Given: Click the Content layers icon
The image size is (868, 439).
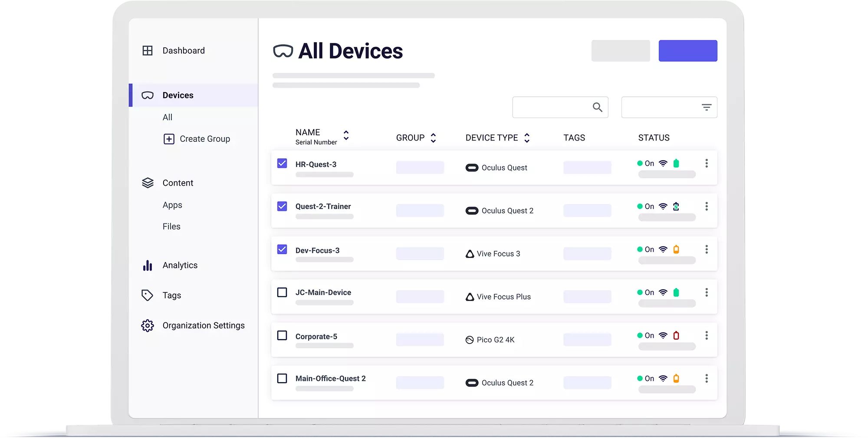Looking at the screenshot, I should click(148, 183).
